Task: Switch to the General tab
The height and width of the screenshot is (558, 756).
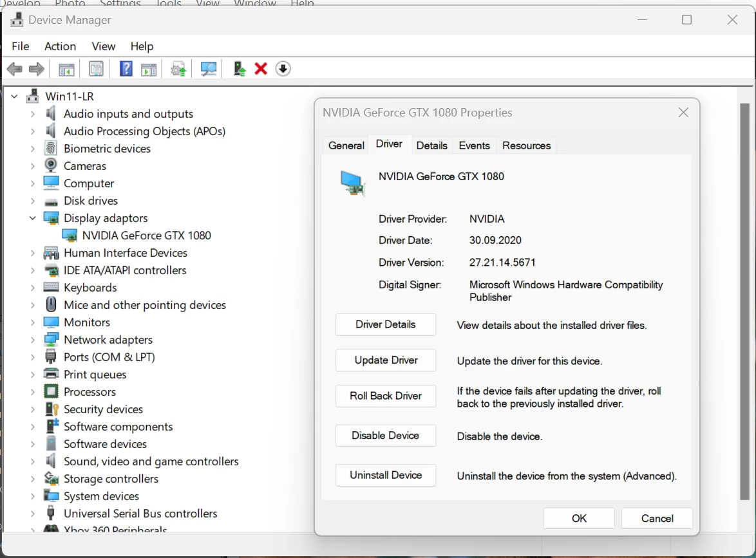Action: coord(346,145)
